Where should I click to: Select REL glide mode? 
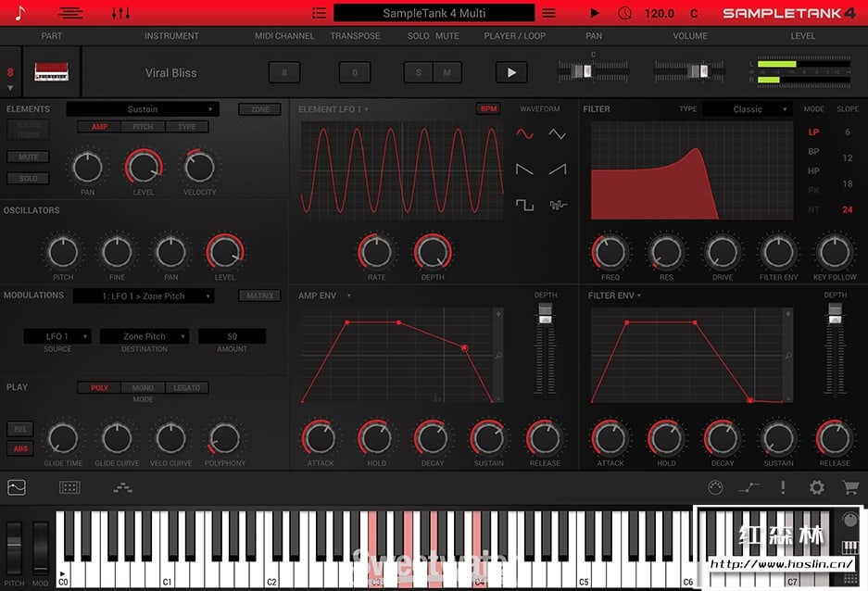coord(20,429)
